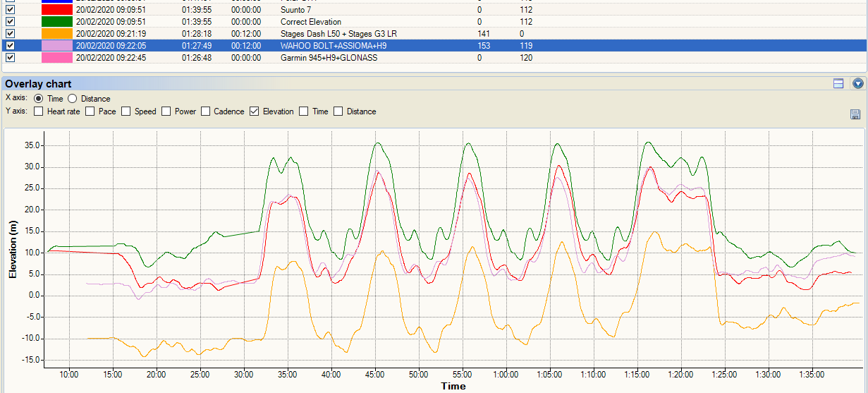This screenshot has height=393, width=868.
Task: Click the value 112 in the Suunto 7 row
Action: tap(526, 10)
